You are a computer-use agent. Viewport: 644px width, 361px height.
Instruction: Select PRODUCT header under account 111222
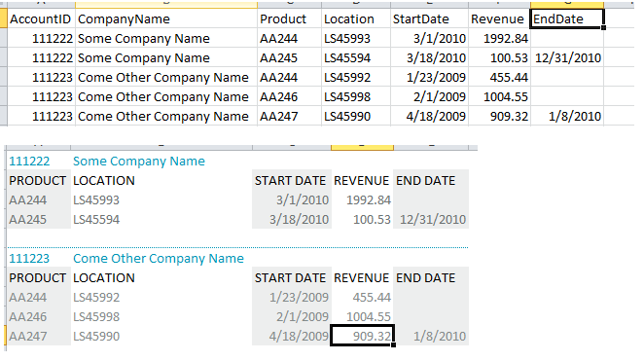pyautogui.click(x=37, y=180)
